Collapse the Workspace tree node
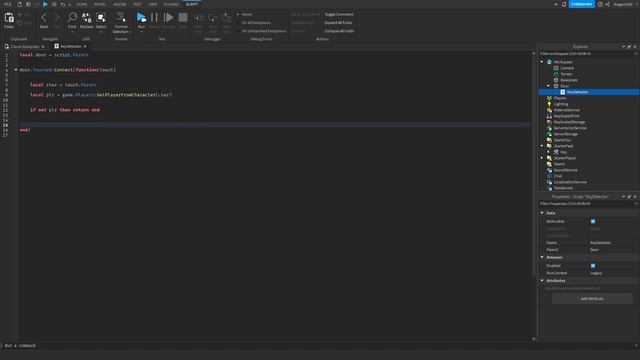 tap(542, 62)
